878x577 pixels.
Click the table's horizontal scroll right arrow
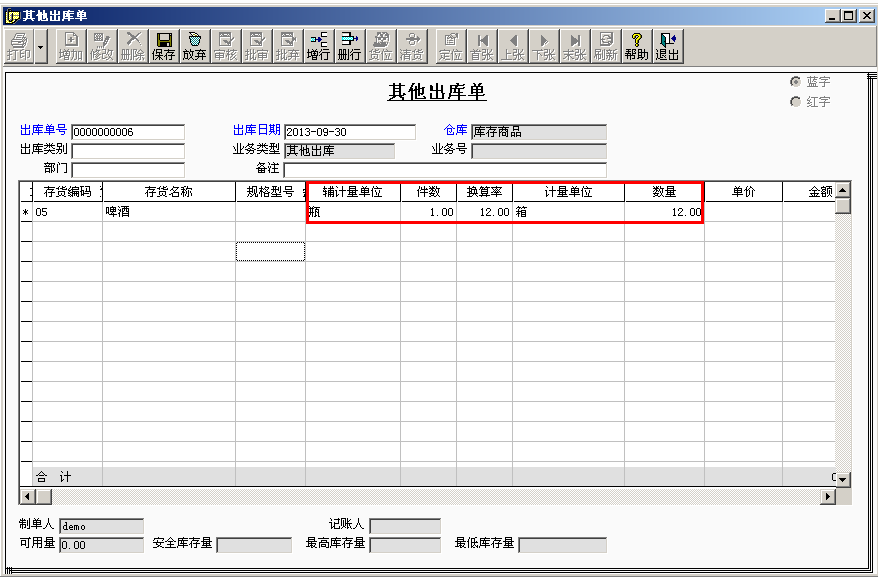click(x=828, y=496)
